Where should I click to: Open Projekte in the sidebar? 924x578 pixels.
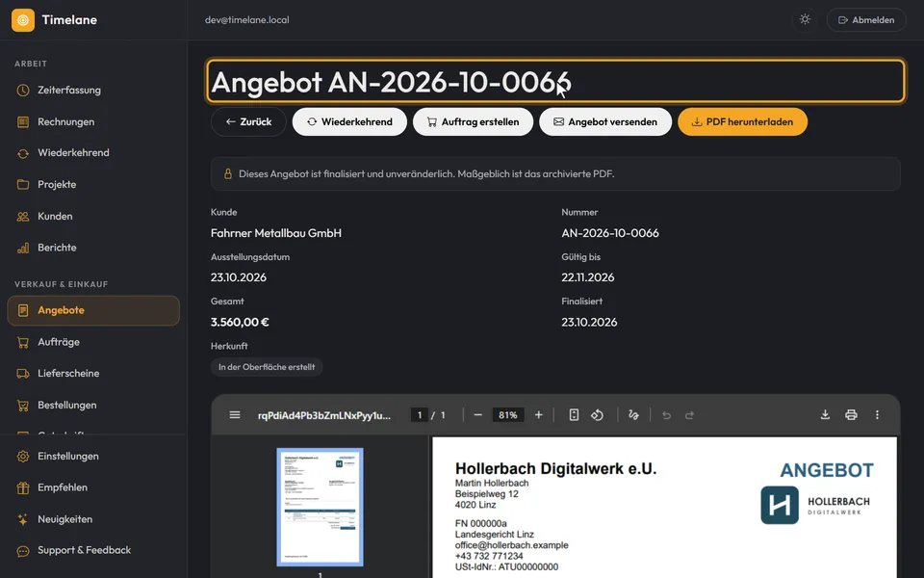pos(93,185)
